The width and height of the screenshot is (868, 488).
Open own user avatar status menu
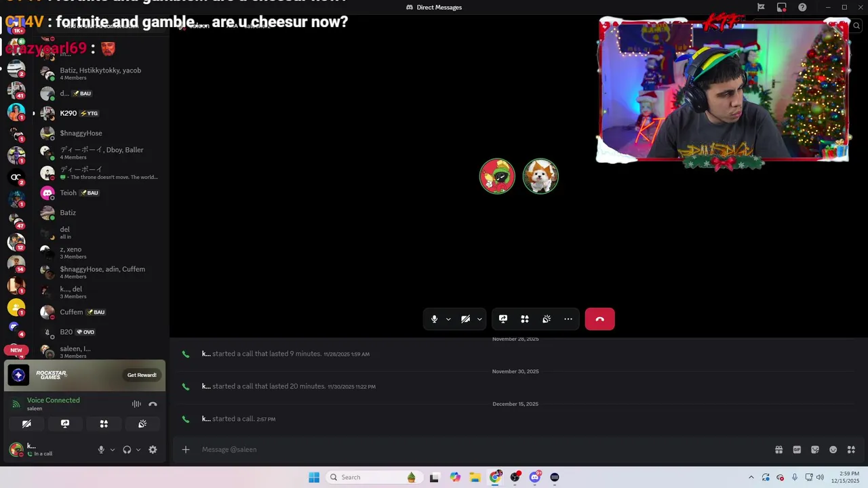[16, 449]
